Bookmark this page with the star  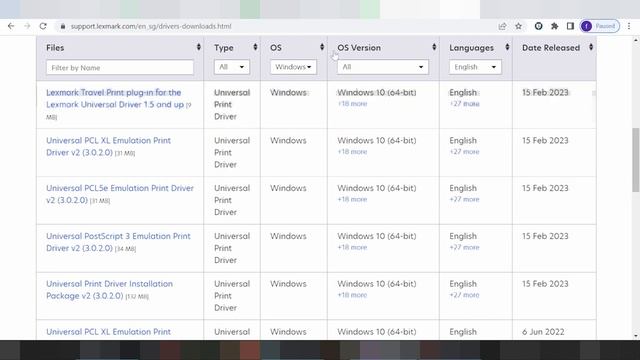[x=518, y=26]
